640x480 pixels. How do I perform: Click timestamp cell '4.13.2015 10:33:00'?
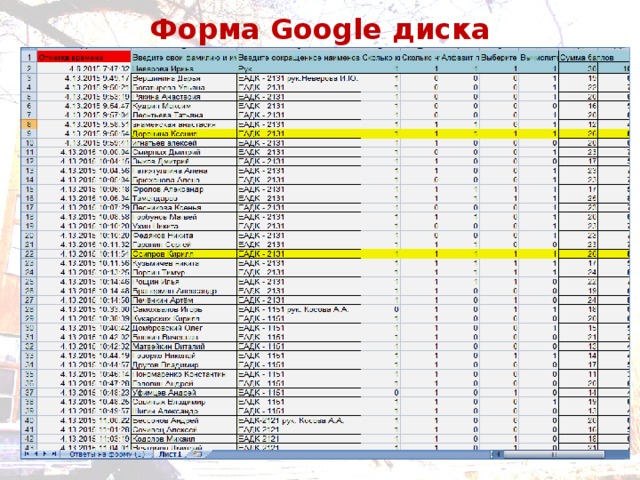pos(84,309)
